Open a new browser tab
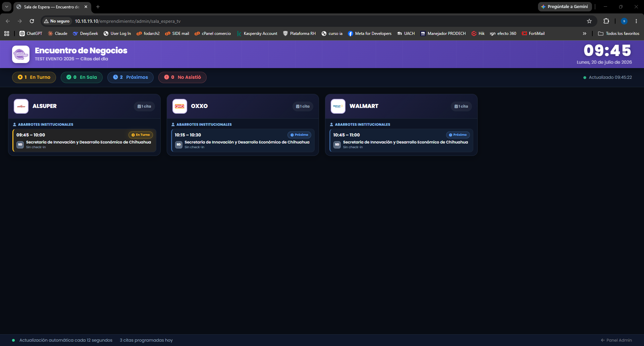644x346 pixels. click(98, 7)
